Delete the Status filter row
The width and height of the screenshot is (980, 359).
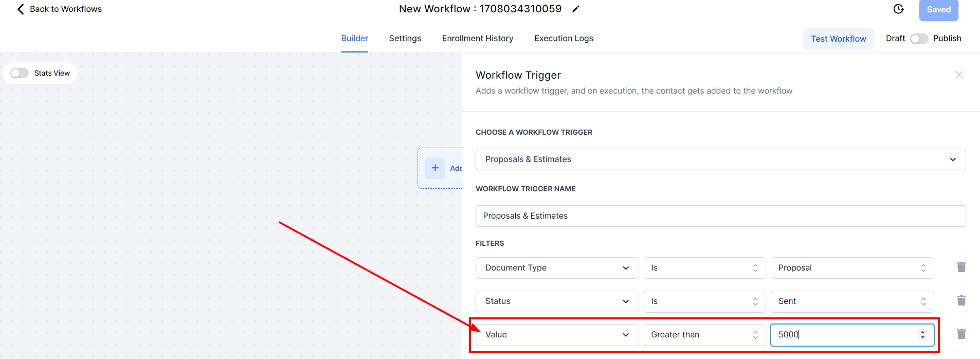pos(961,300)
